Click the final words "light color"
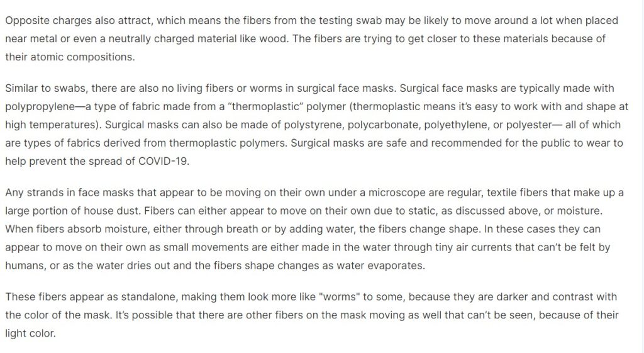This screenshot has height=353, width=644. pos(30,333)
